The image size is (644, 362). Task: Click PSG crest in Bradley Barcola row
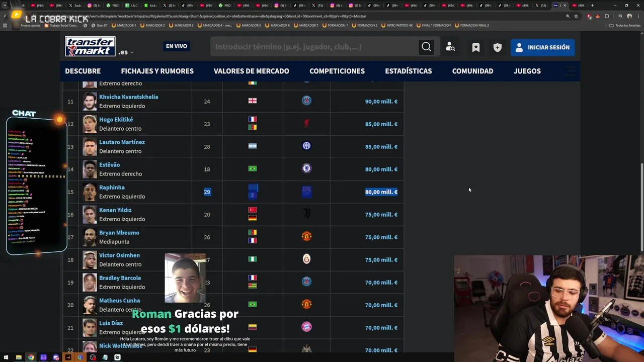coord(306,282)
